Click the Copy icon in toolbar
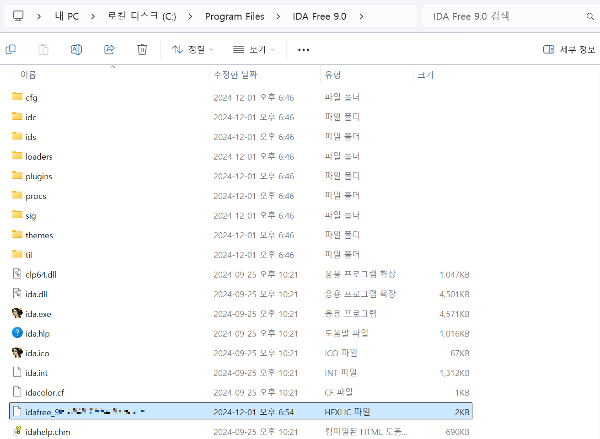The image size is (600, 439). 11,49
